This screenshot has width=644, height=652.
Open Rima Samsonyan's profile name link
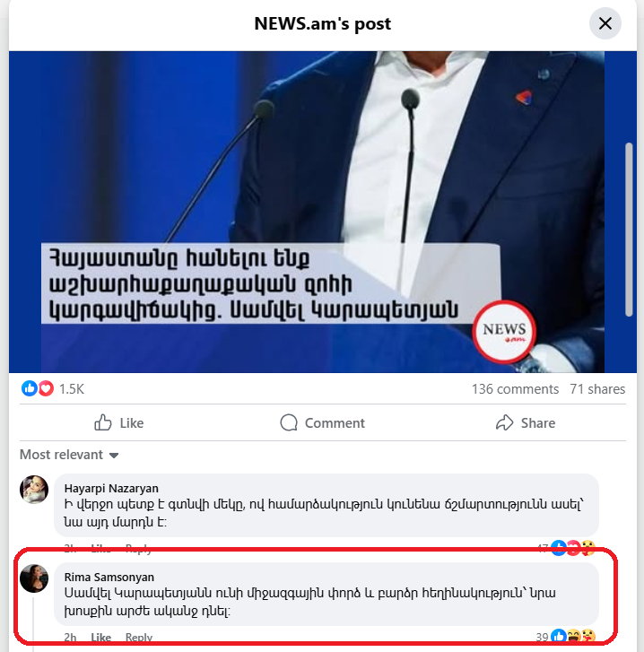[x=109, y=578]
